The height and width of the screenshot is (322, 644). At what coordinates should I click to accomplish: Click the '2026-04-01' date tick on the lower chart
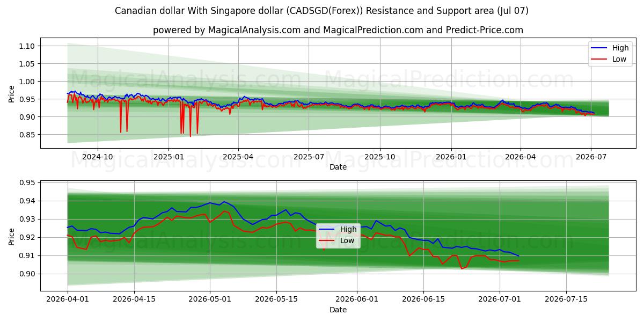[x=68, y=301]
